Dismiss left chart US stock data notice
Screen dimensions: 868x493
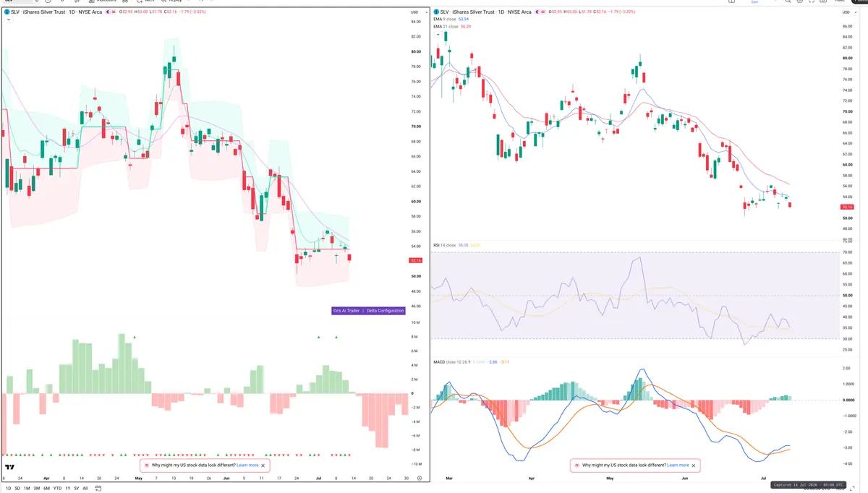pos(263,466)
